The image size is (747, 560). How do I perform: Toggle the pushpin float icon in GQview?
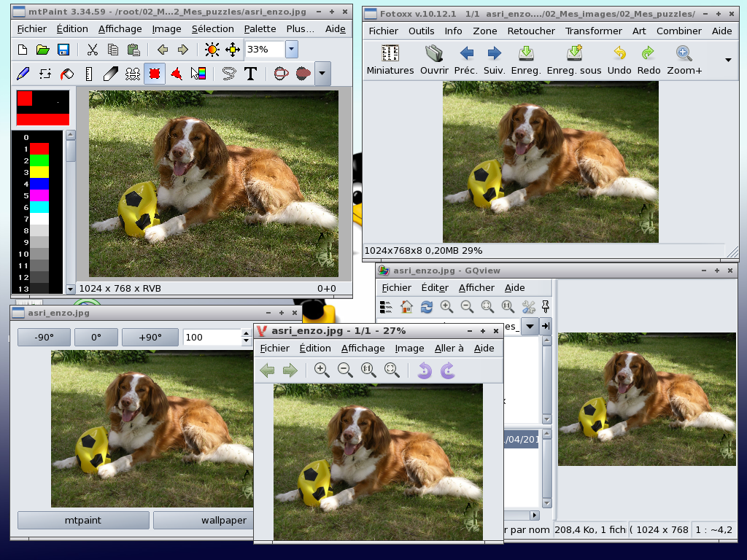(546, 307)
